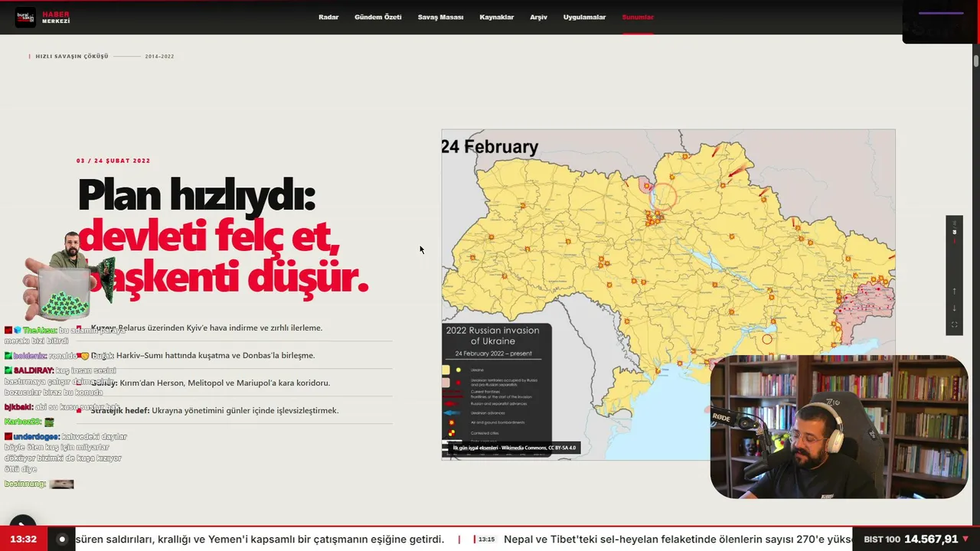Click the page's vertical scrollbar thumb
980x551 pixels.
[x=976, y=61]
